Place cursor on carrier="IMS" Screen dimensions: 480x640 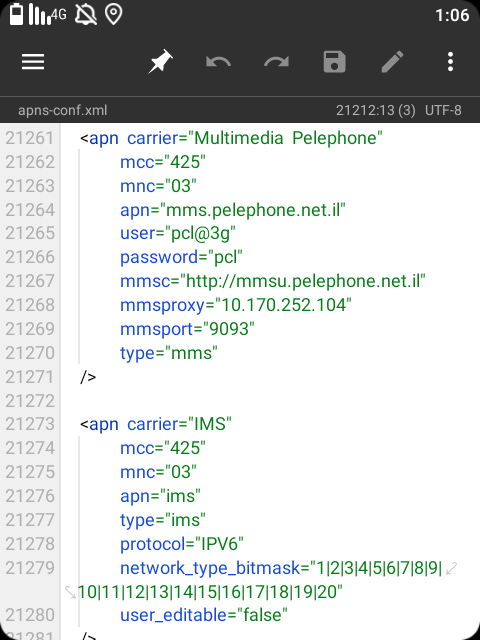[x=180, y=424]
